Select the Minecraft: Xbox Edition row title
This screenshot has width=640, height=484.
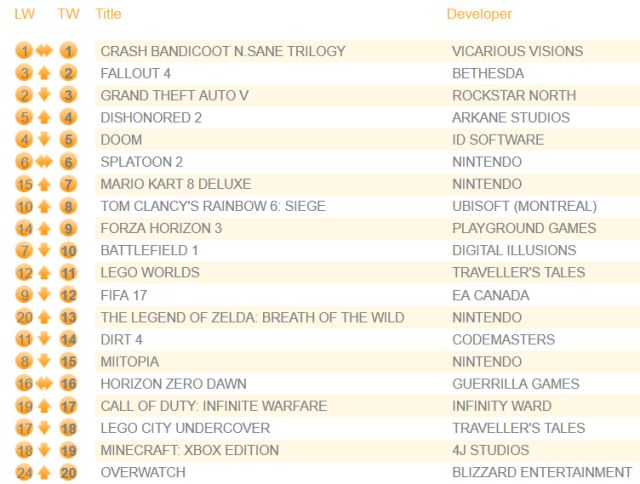[189, 450]
